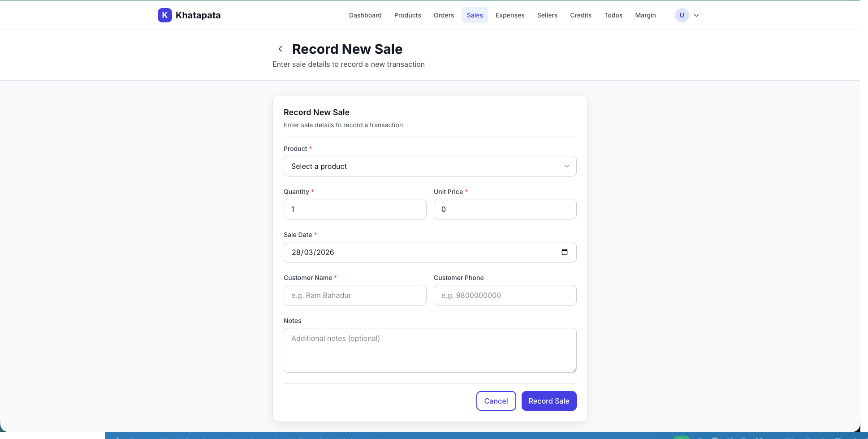Switch to the Products section
Viewport: 868px width, 439px height.
407,15
